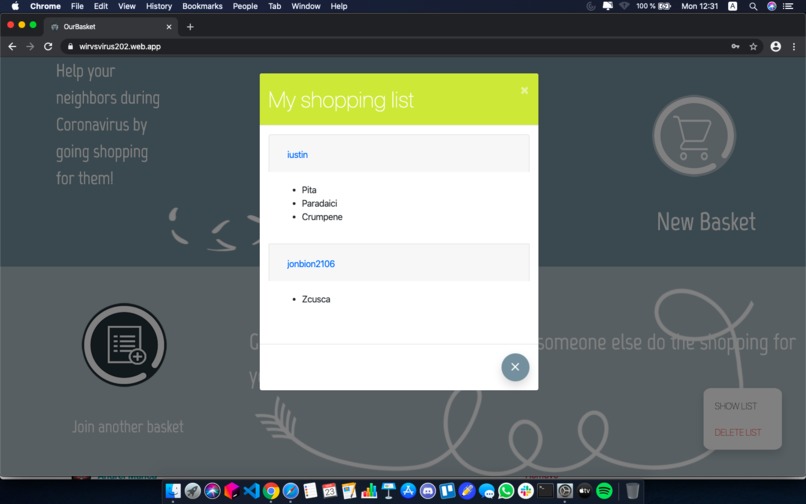Screen dimensions: 806x504
Task: Open the Chrome profile avatar
Action: point(776,46)
